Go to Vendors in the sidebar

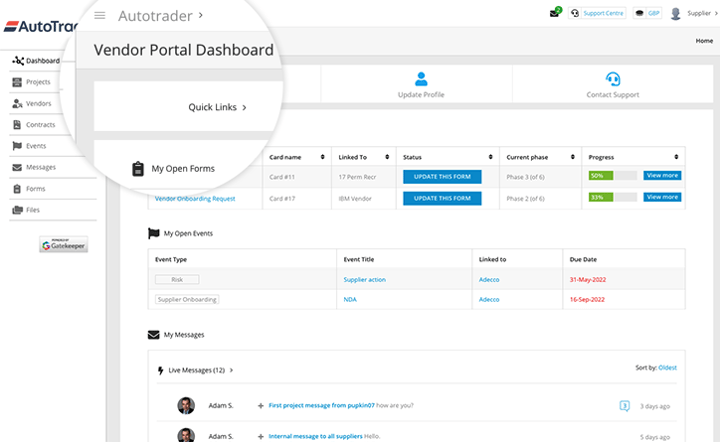[38, 103]
